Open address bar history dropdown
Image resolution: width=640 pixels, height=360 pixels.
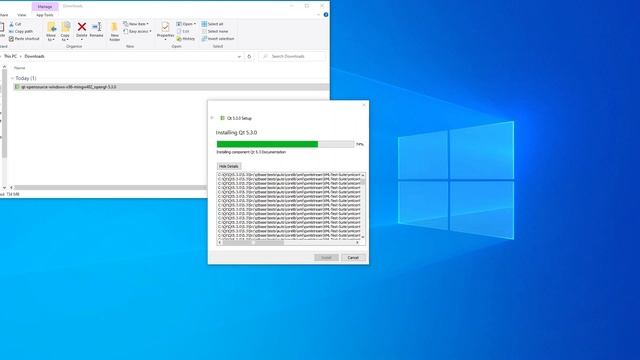[x=239, y=57]
